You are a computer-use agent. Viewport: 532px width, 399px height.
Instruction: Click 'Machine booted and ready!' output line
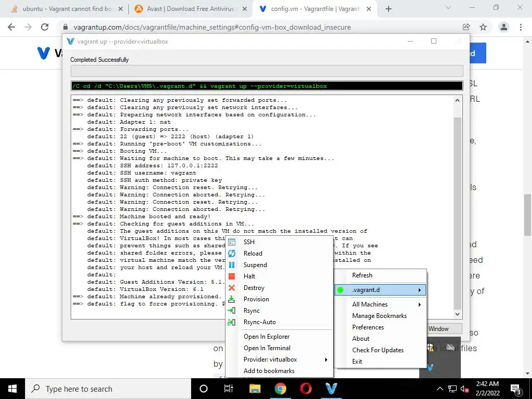pyautogui.click(x=165, y=217)
